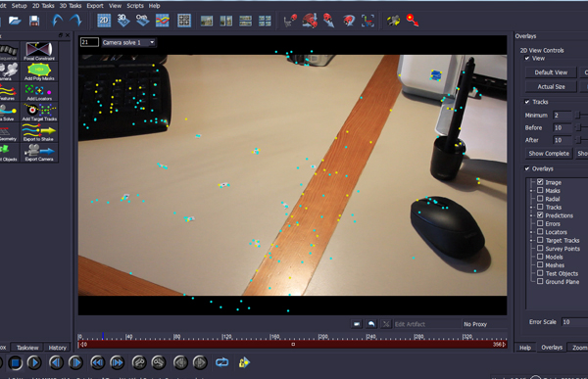Viewport: 588px width, 379px height.
Task: Switch to the History tab
Action: pyautogui.click(x=58, y=348)
